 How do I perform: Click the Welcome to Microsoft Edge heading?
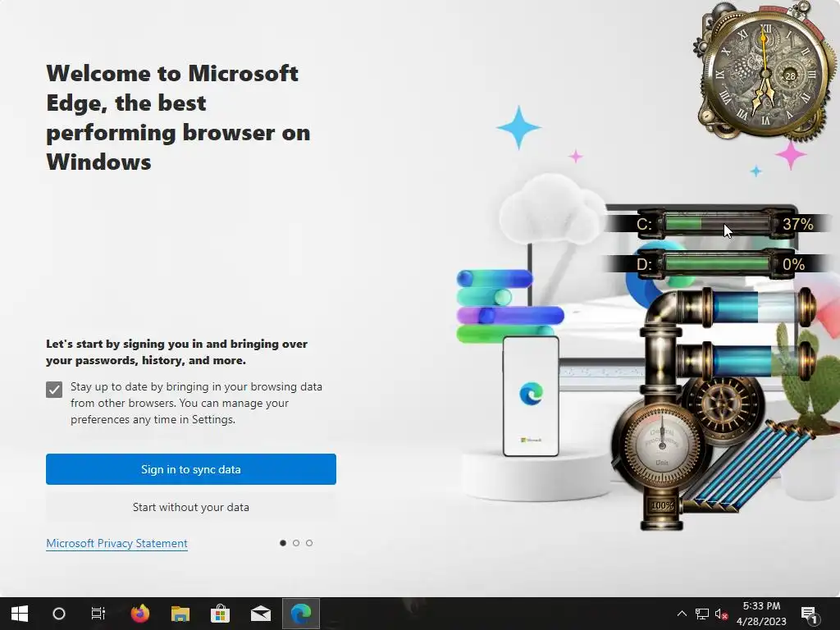(x=178, y=117)
